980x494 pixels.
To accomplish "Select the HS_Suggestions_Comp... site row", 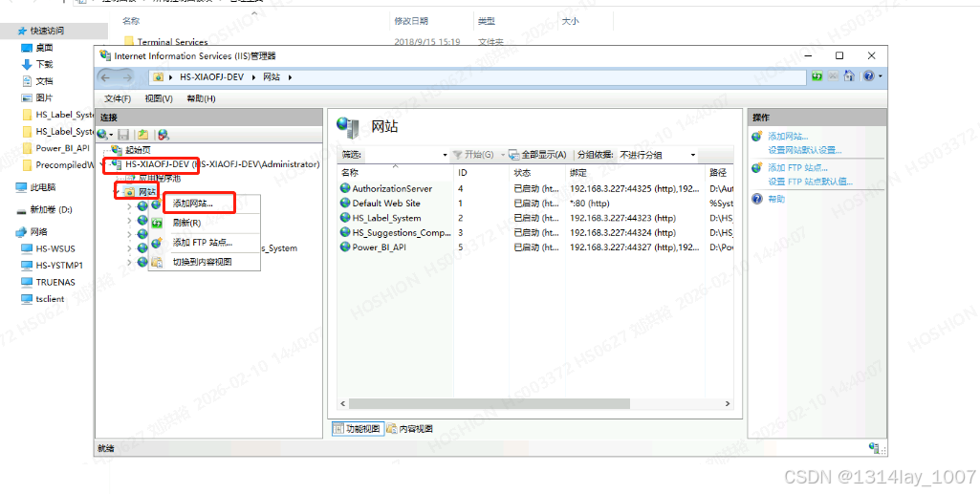I will (535, 232).
